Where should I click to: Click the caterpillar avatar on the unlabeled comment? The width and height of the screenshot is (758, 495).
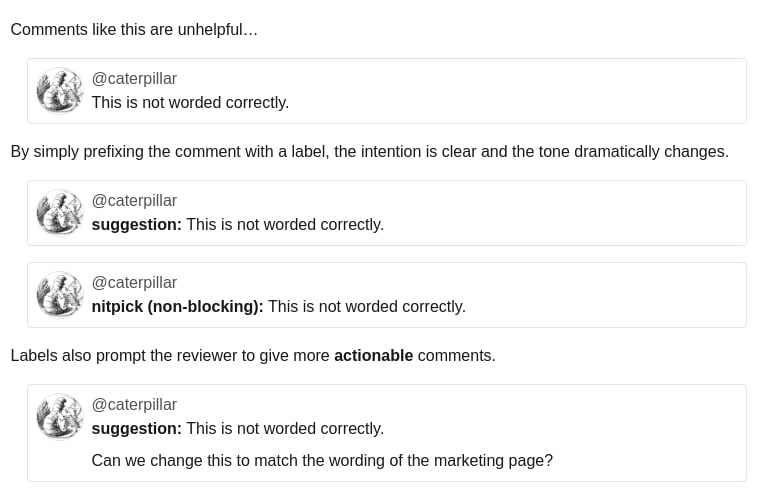[x=60, y=90]
